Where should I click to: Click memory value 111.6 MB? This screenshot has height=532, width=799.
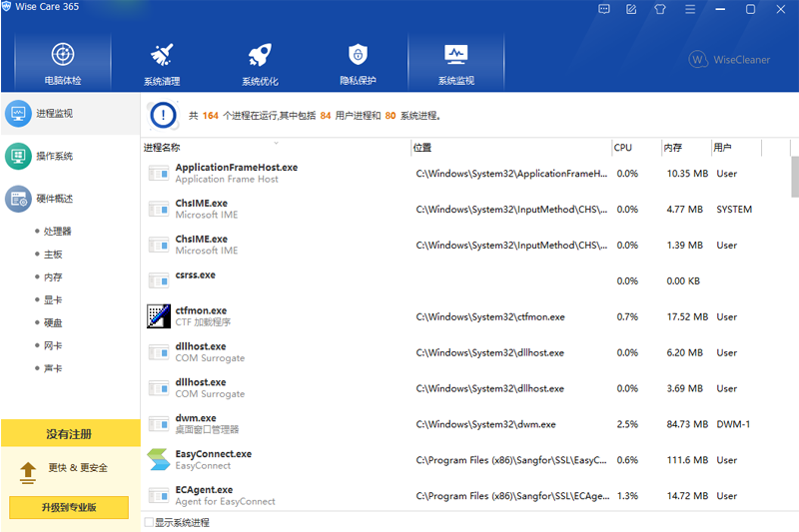coord(687,460)
